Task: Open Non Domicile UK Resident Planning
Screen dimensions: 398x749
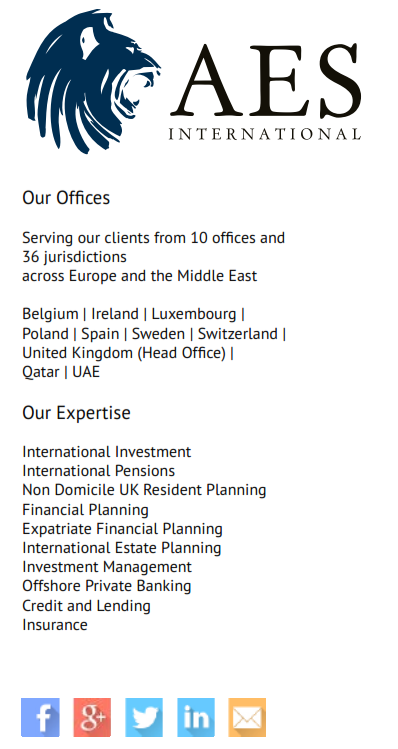Action: 144,490
